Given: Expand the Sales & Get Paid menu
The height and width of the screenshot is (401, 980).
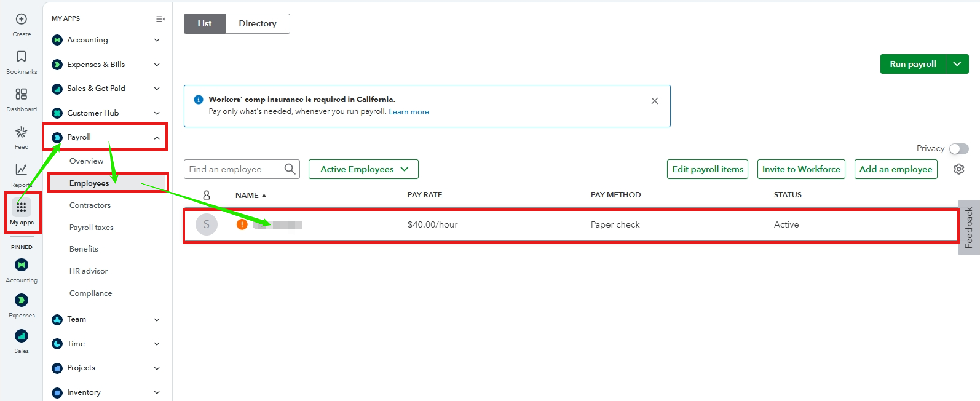Looking at the screenshot, I should [x=157, y=89].
